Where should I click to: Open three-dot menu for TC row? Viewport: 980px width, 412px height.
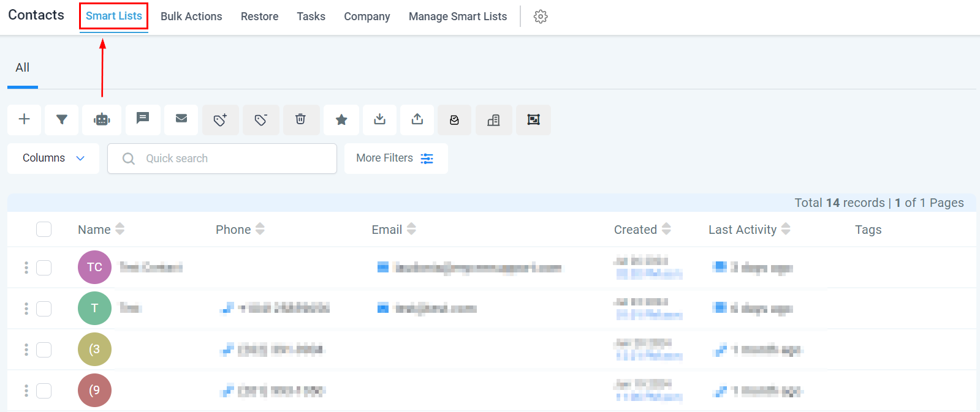26,268
